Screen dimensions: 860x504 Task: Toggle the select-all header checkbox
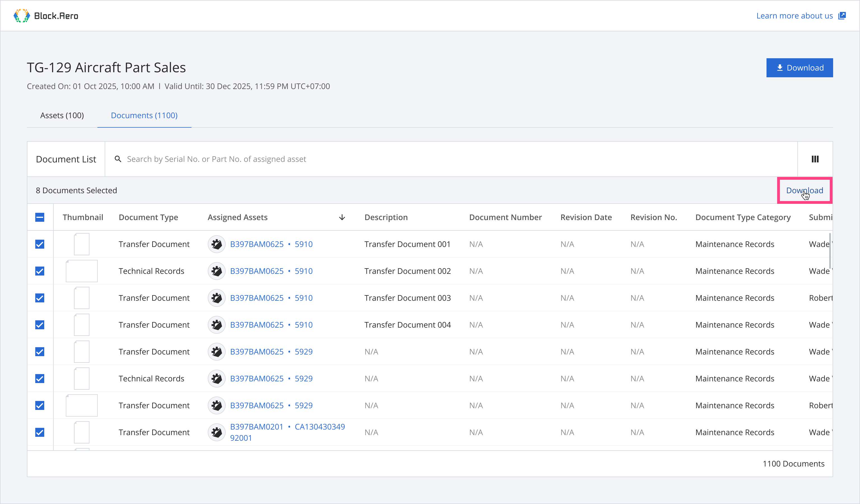point(40,217)
